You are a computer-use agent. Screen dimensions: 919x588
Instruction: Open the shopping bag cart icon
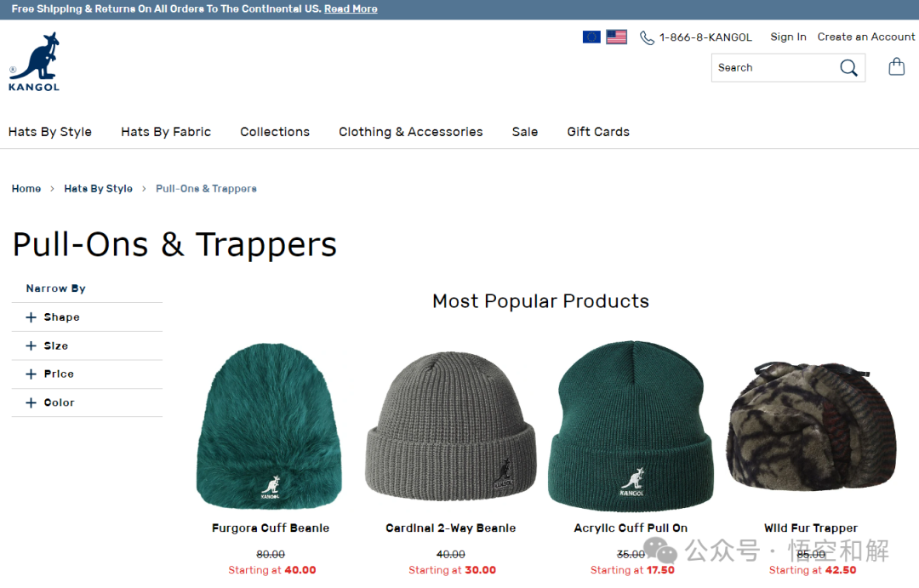pyautogui.click(x=896, y=67)
